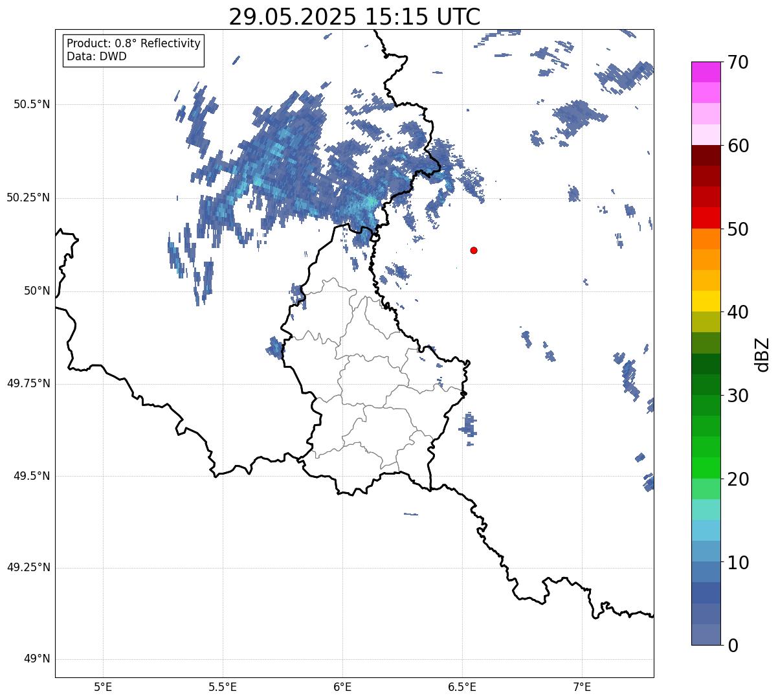Click the "Product: 0.8° Reflectivity" label

(133, 43)
